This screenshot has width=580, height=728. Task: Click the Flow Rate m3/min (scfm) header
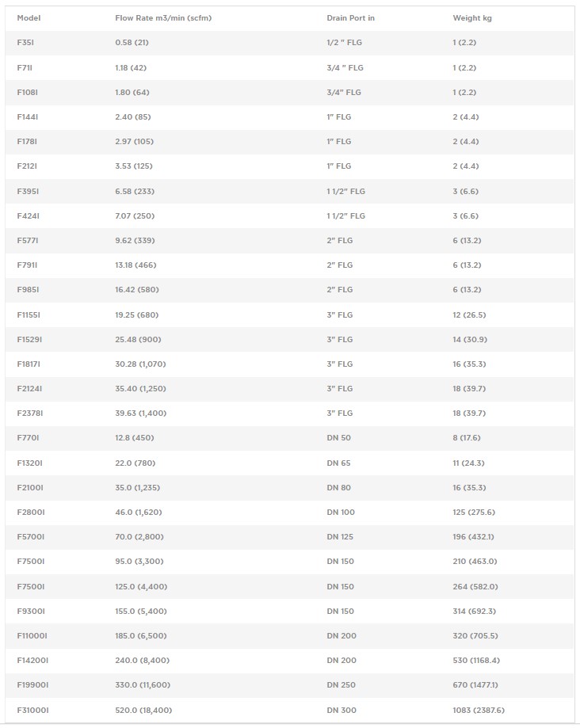click(x=163, y=18)
